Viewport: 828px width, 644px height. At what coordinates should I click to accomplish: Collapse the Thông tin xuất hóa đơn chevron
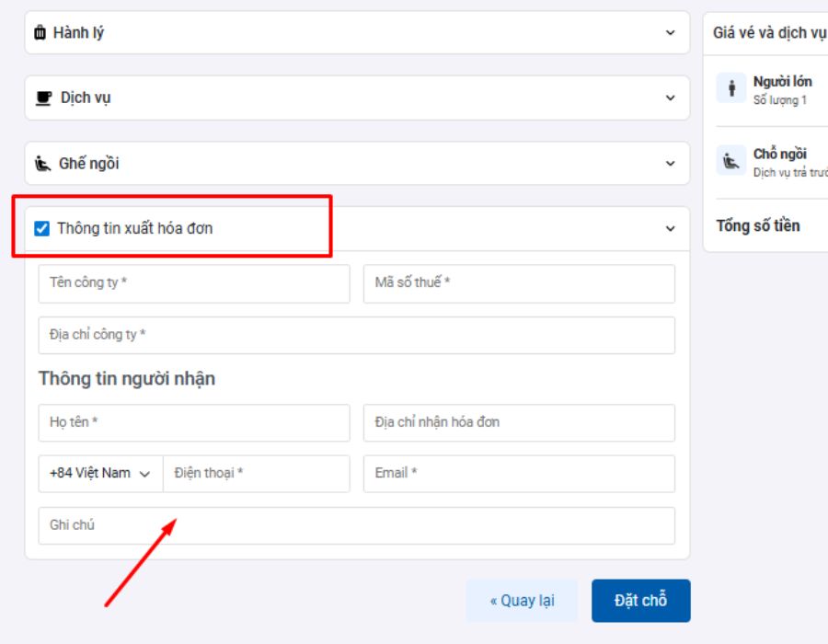[x=670, y=228]
